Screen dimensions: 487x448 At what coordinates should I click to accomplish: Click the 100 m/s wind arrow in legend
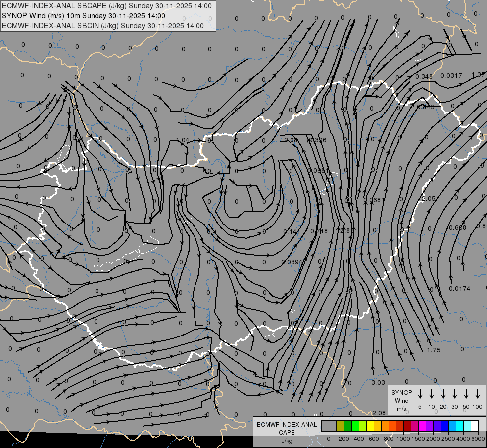pyautogui.click(x=478, y=394)
